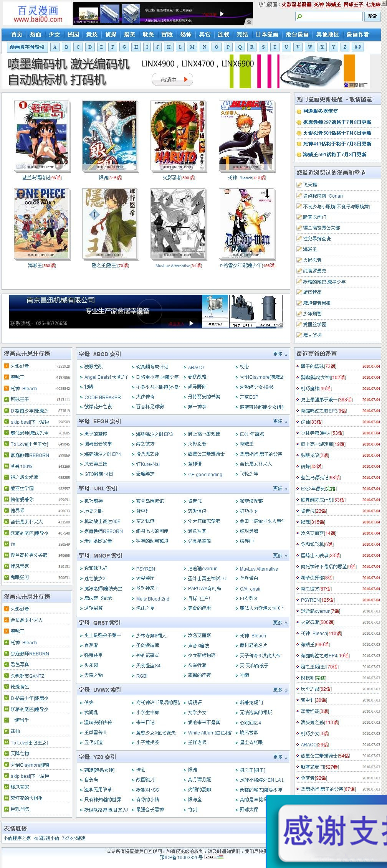Open the 隐之王 cover thumbnail

(110, 224)
